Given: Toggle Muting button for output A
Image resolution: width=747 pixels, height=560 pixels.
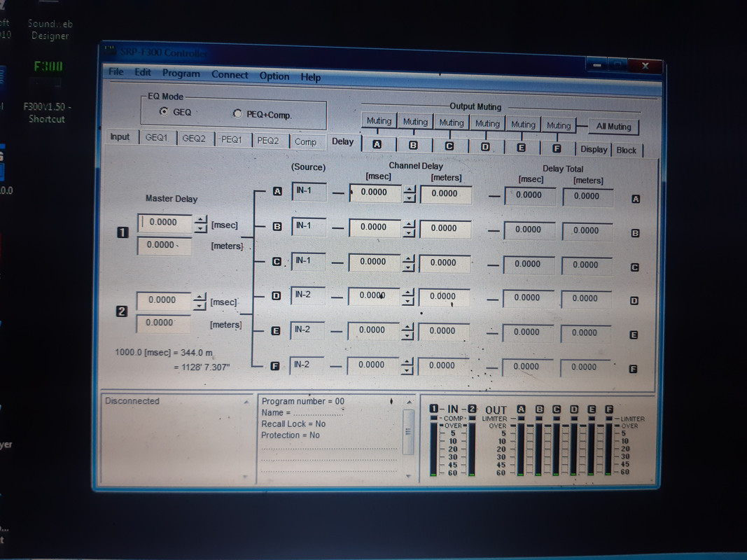Looking at the screenshot, I should click(379, 121).
